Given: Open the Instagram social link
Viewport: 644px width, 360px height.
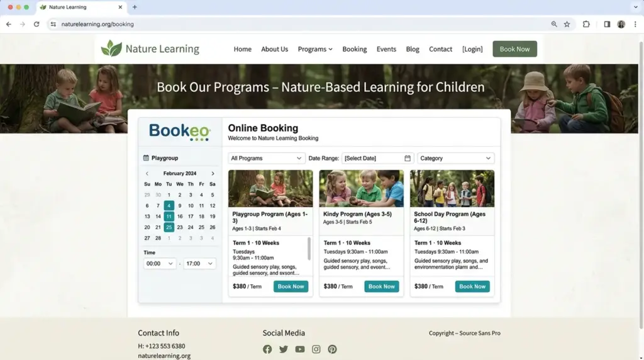Looking at the screenshot, I should [x=316, y=349].
